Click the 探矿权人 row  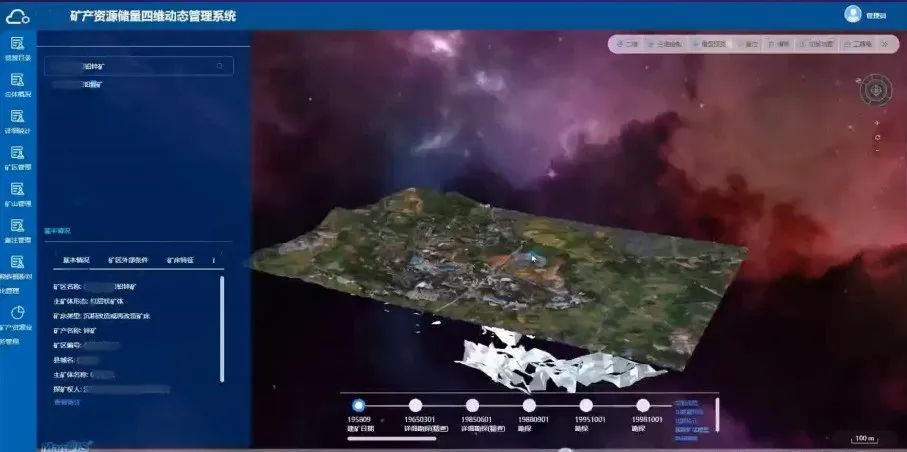pyautogui.click(x=111, y=389)
